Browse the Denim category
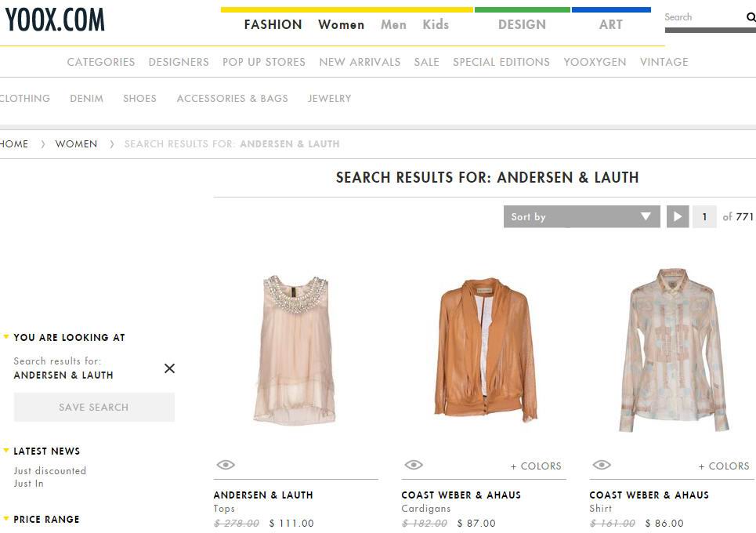This screenshot has height=533, width=756. 86,99
